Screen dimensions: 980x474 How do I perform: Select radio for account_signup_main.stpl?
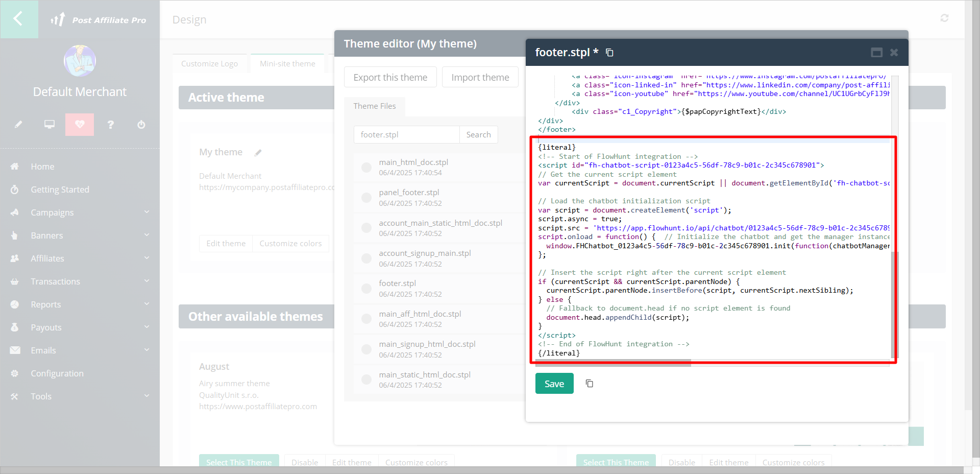click(366, 258)
